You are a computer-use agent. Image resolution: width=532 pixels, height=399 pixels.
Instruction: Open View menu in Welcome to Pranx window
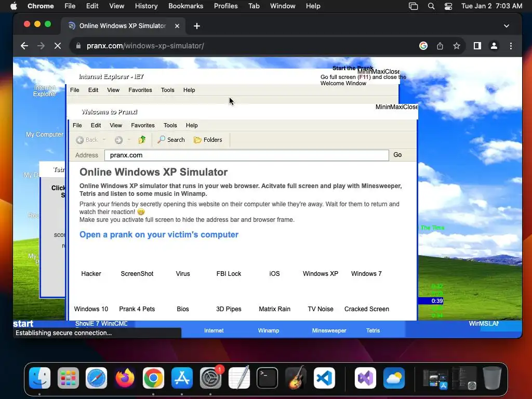[116, 126]
